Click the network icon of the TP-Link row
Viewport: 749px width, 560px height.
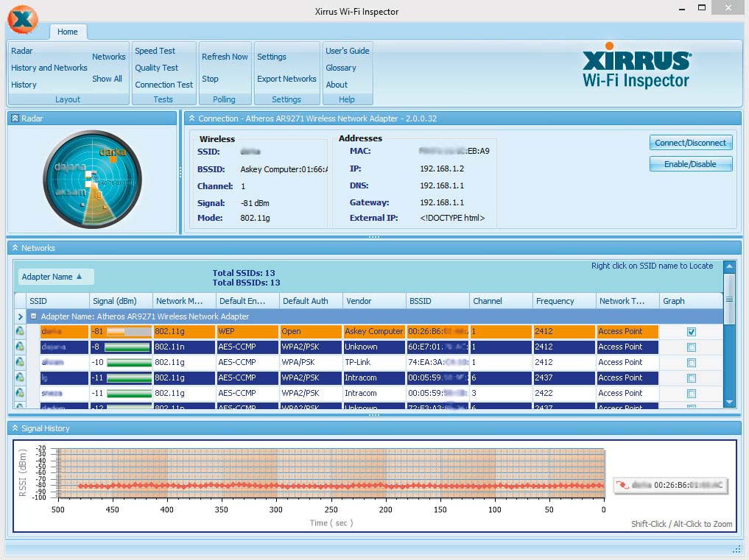tap(20, 362)
